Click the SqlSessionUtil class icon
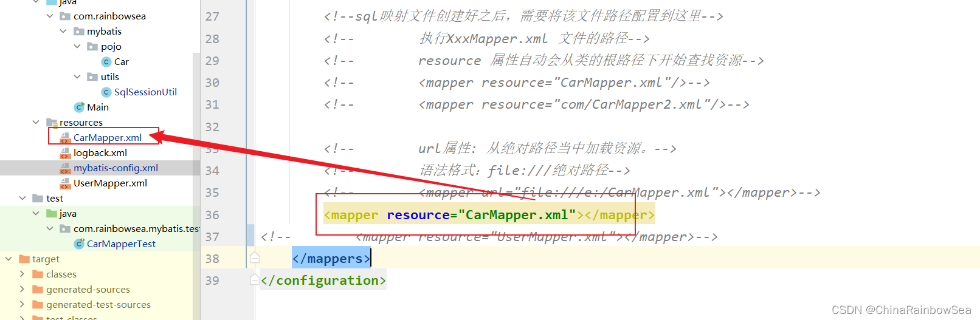980x320 pixels. click(x=106, y=92)
